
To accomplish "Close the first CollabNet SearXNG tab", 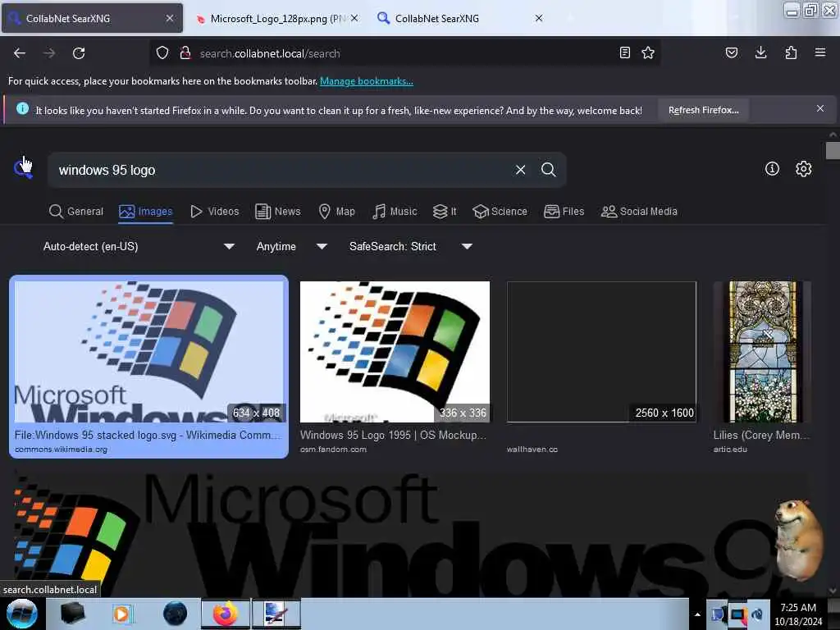I will 169,18.
